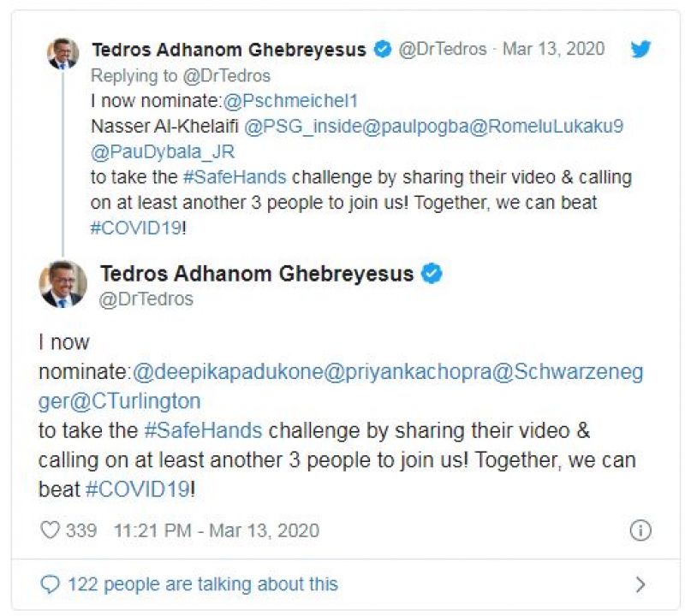
Task: Click the Mar 13, 2020 date in reply header
Action: (553, 49)
